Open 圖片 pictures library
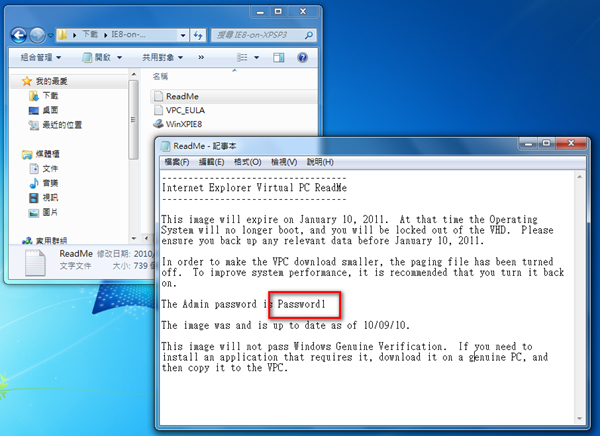The height and width of the screenshot is (436, 600). click(x=50, y=212)
